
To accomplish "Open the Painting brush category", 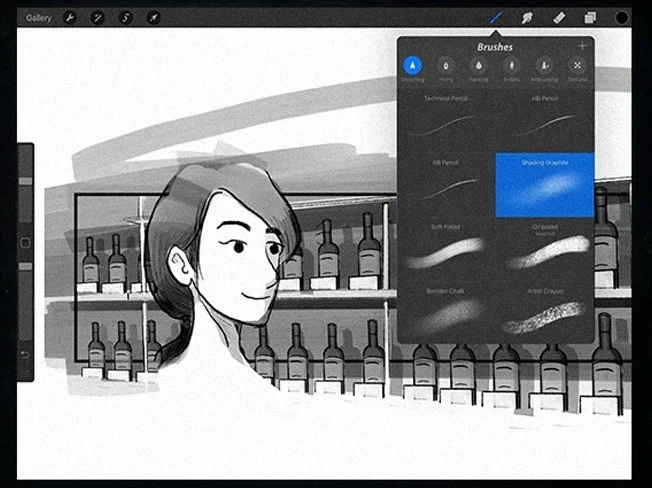I will coord(478,67).
